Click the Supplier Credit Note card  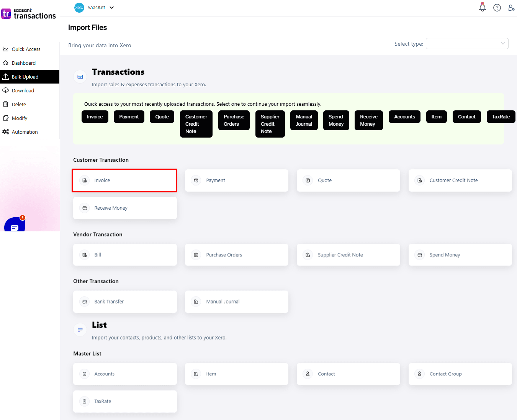pos(348,254)
